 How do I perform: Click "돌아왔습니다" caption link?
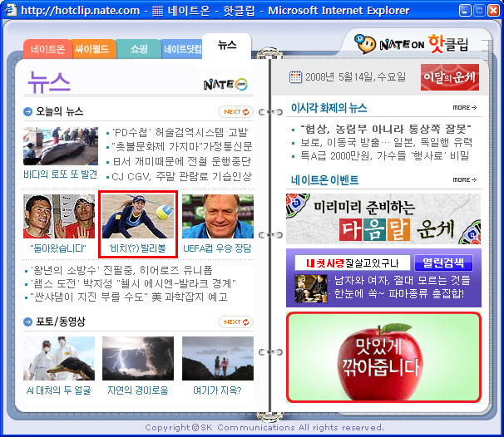tap(58, 248)
